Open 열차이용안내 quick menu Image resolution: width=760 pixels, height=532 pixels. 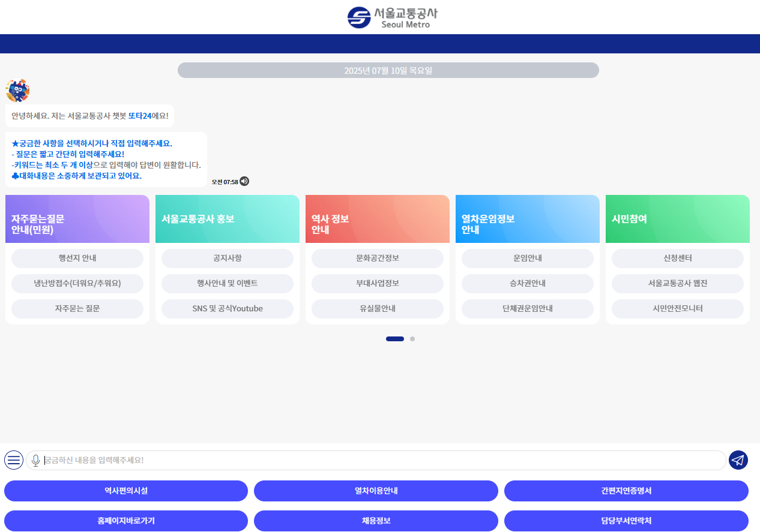coord(376,491)
